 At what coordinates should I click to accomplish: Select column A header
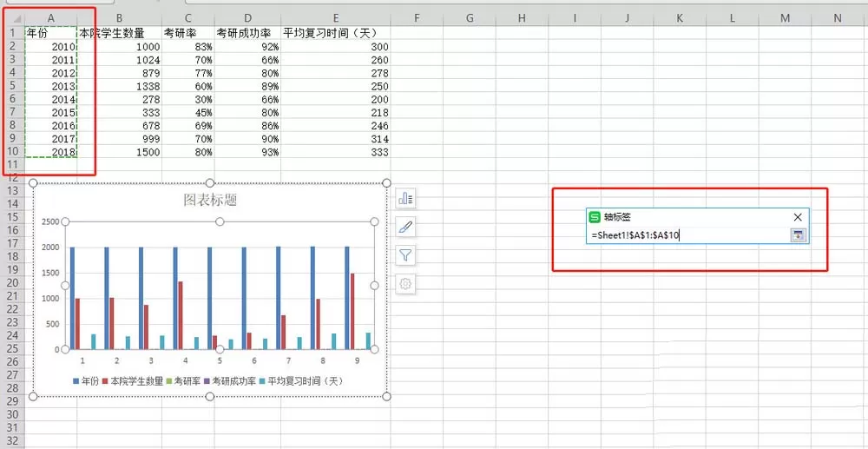click(x=50, y=19)
